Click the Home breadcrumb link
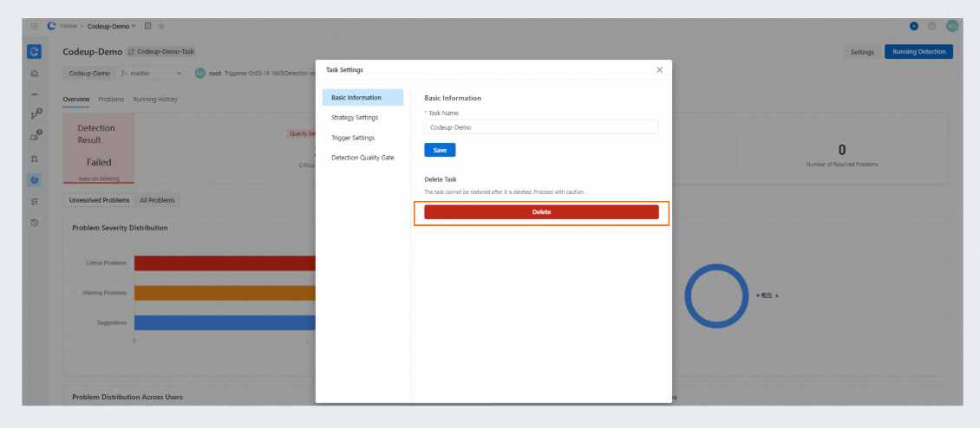980x428 pixels. pyautogui.click(x=69, y=26)
